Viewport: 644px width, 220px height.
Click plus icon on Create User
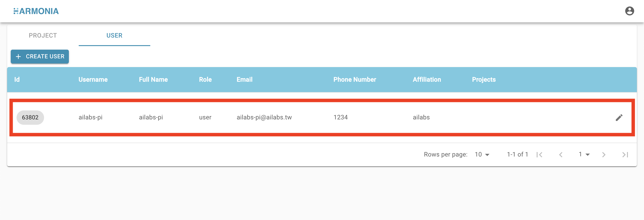(18, 57)
